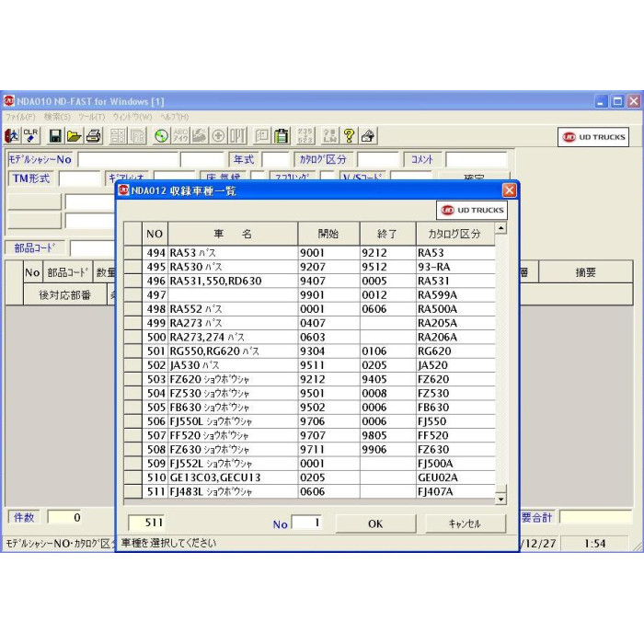Click the 摘要 column header in main window
The image size is (644, 644).
(x=585, y=272)
